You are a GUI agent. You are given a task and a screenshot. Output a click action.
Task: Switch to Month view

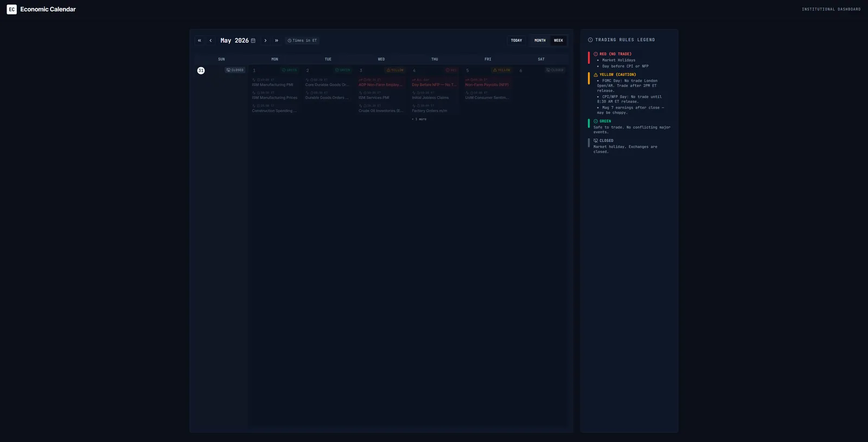[x=540, y=41]
